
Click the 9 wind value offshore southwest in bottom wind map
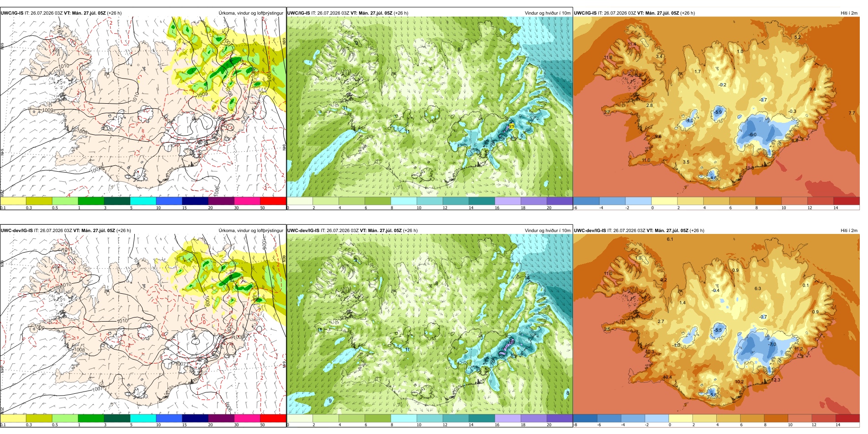pos(330,401)
